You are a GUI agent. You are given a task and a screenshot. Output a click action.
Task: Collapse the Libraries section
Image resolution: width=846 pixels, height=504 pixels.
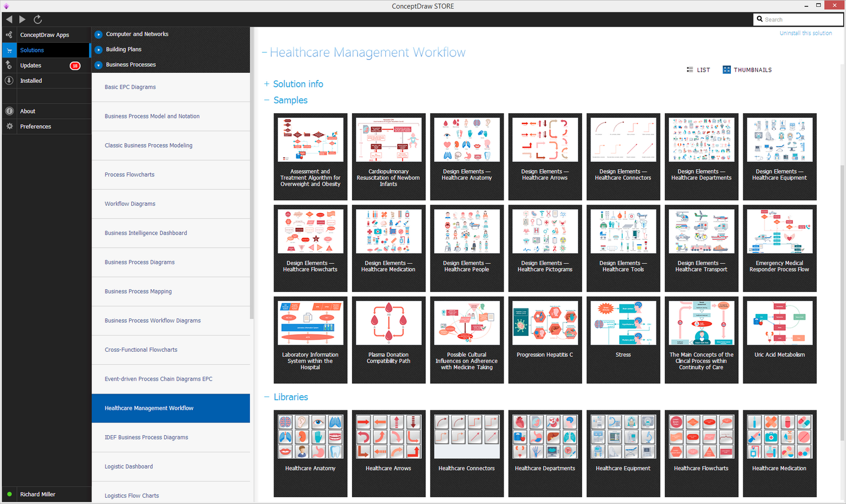(267, 397)
